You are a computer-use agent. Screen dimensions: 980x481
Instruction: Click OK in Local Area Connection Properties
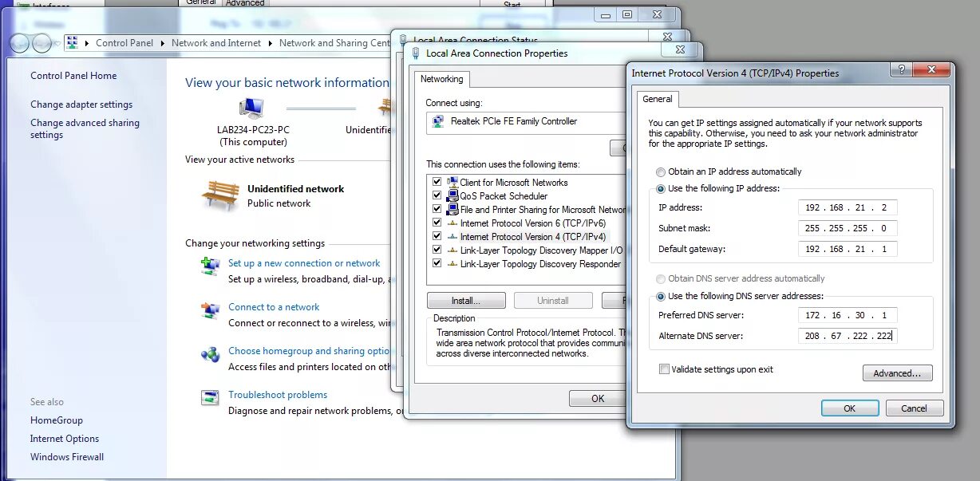point(598,399)
